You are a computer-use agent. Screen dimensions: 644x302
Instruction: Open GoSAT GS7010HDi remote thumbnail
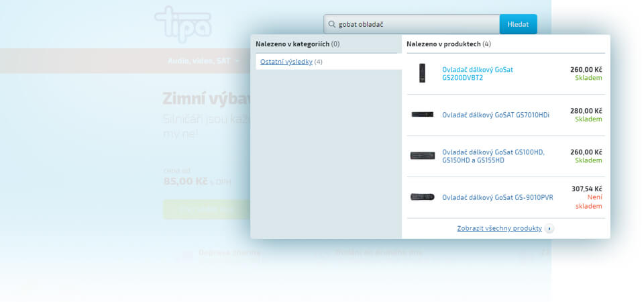click(422, 115)
